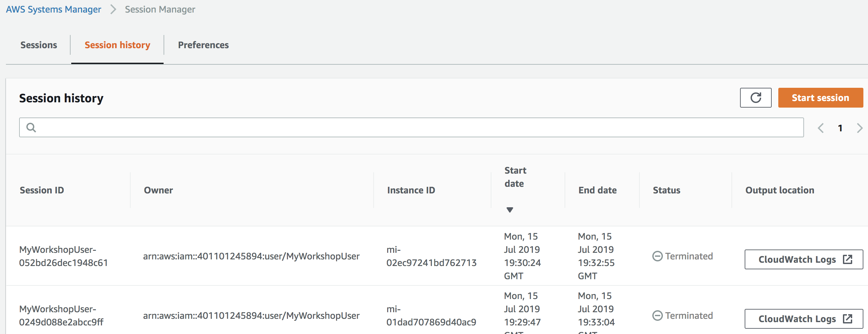Sort by Start date column header
The height and width of the screenshot is (334, 868).
(515, 177)
